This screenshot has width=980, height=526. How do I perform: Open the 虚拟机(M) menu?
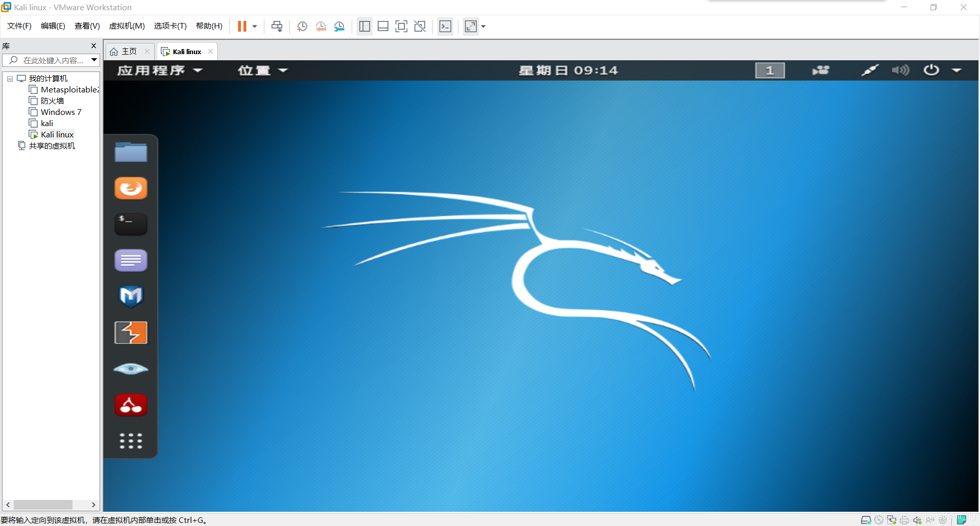point(127,26)
